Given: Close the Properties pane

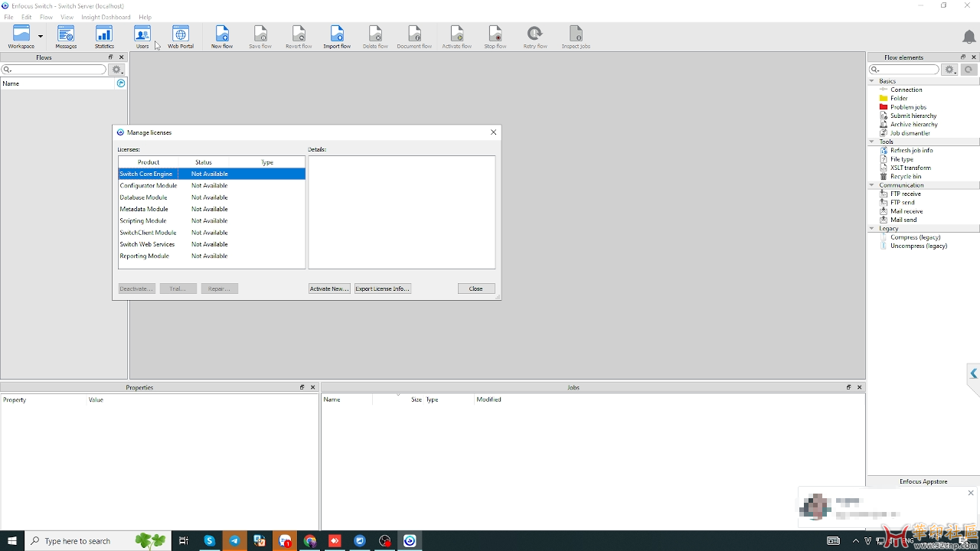Looking at the screenshot, I should pyautogui.click(x=313, y=387).
